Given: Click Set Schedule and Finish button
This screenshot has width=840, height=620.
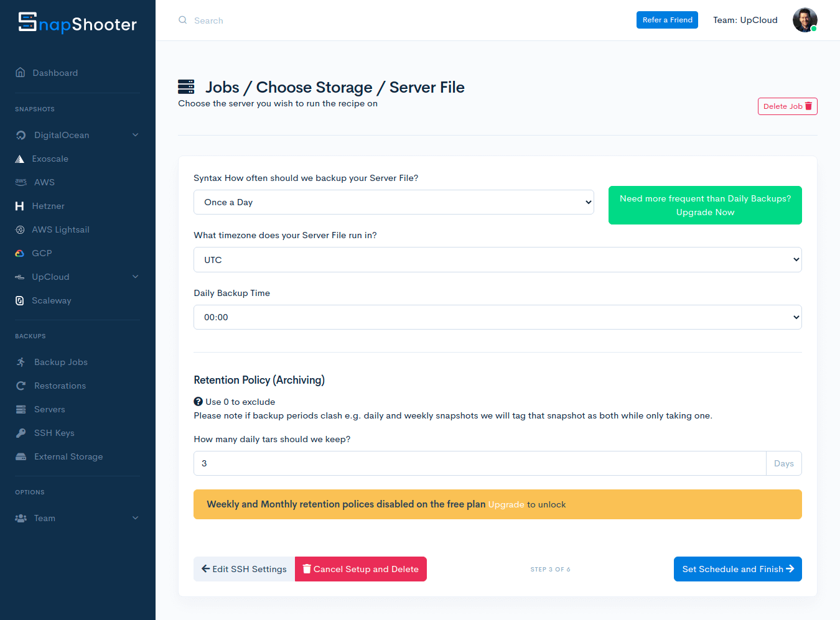Looking at the screenshot, I should click(x=737, y=569).
